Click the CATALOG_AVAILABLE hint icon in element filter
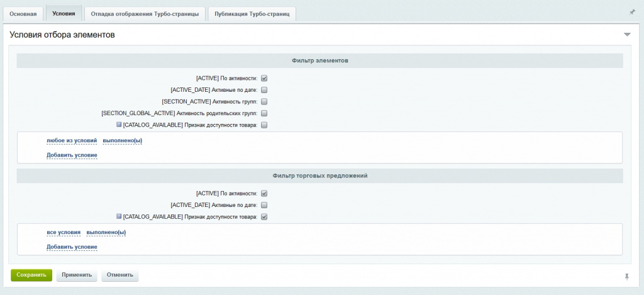 pyautogui.click(x=119, y=125)
